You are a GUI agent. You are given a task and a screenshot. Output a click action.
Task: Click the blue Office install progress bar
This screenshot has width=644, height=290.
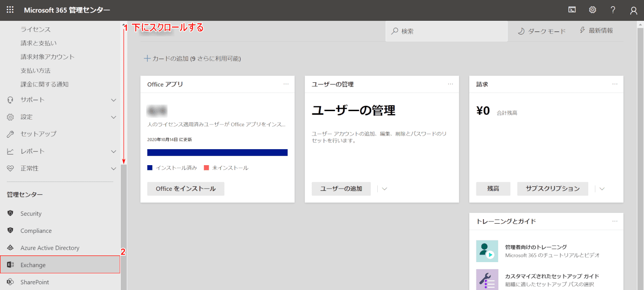(x=217, y=152)
